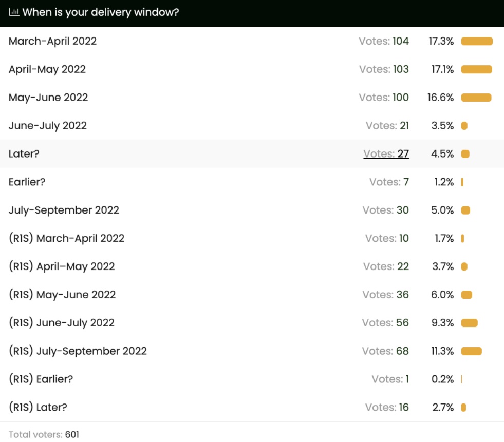504x442 pixels.
Task: Click the 9.3% (R1S) June-July result bar
Action: 469,323
